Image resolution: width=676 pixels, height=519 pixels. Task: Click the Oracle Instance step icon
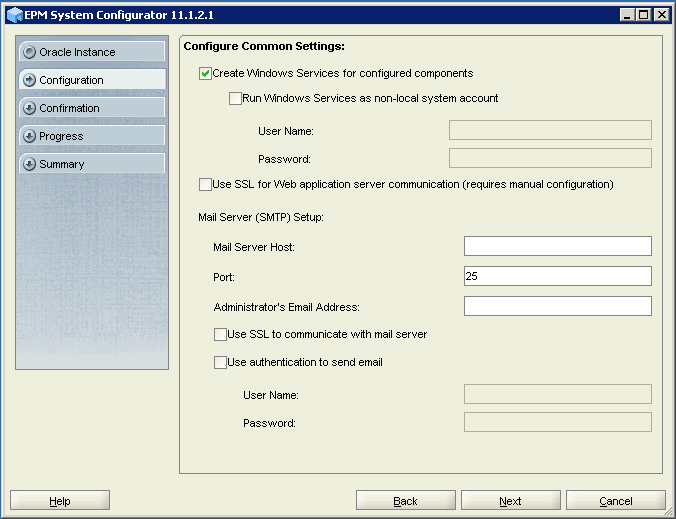tap(30, 52)
